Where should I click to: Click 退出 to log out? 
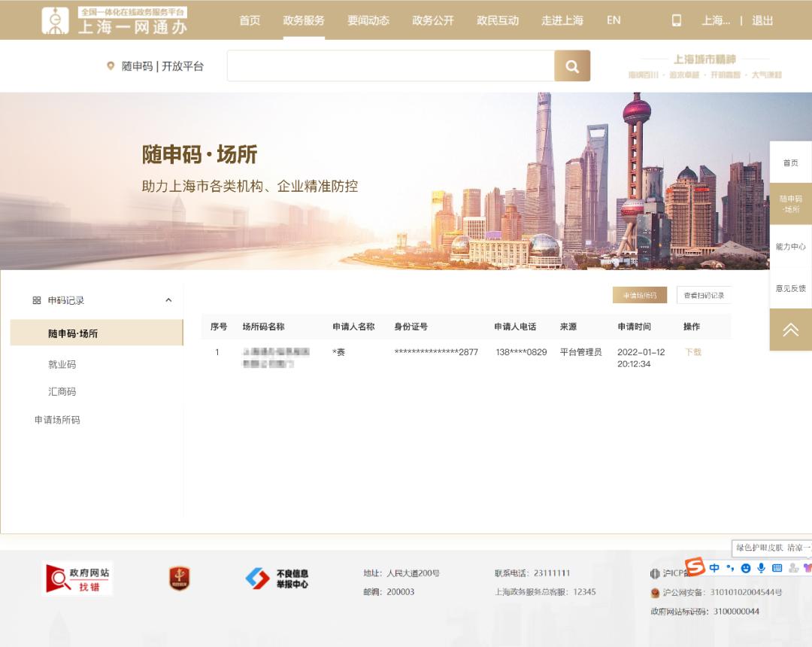point(762,21)
